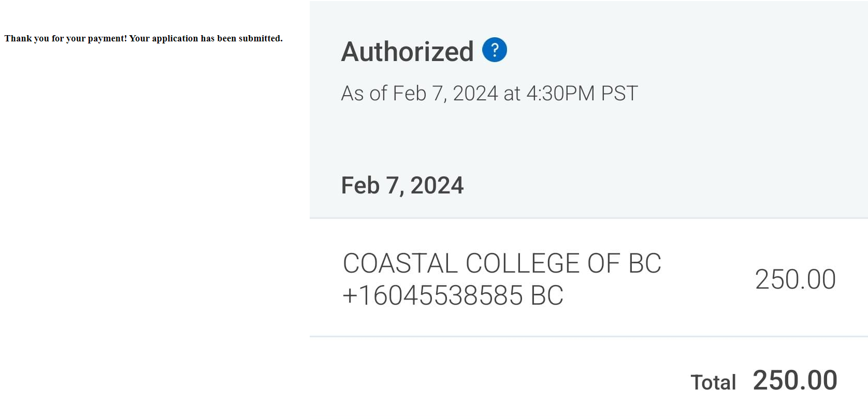Click the Thank you for your payment message
868x419 pixels.
(143, 38)
